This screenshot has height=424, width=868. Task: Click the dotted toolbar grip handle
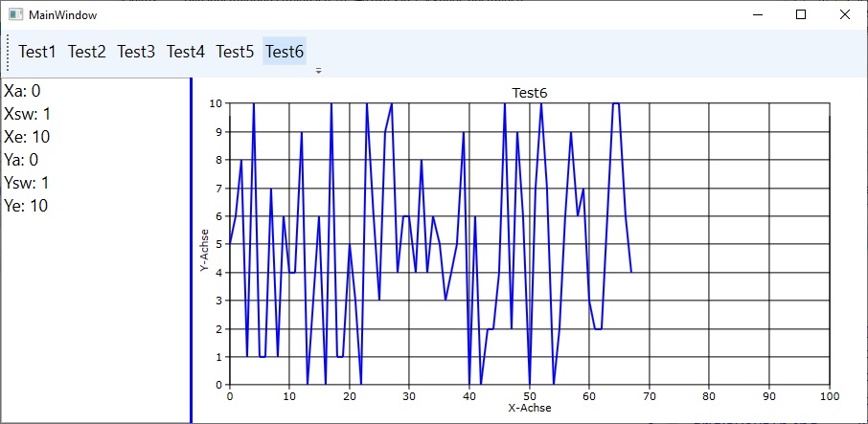tap(9, 52)
